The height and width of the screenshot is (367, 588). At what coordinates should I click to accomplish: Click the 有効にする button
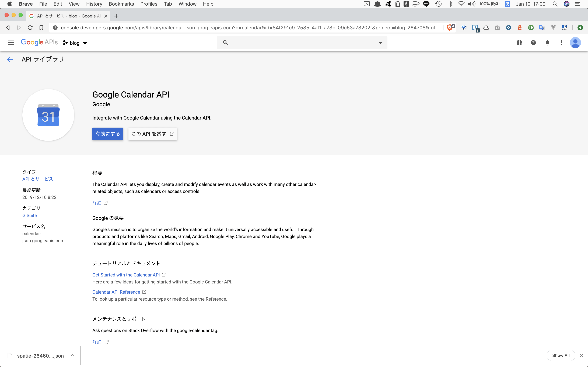tap(108, 134)
